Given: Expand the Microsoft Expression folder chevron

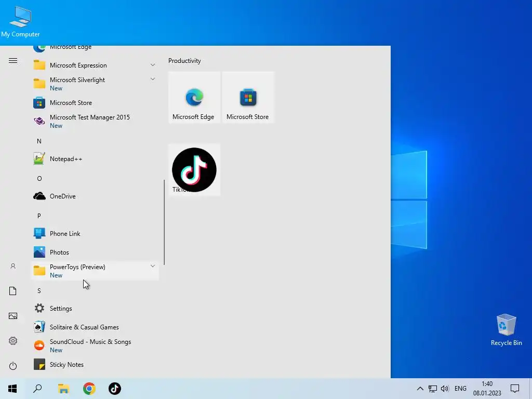Looking at the screenshot, I should click(x=153, y=65).
